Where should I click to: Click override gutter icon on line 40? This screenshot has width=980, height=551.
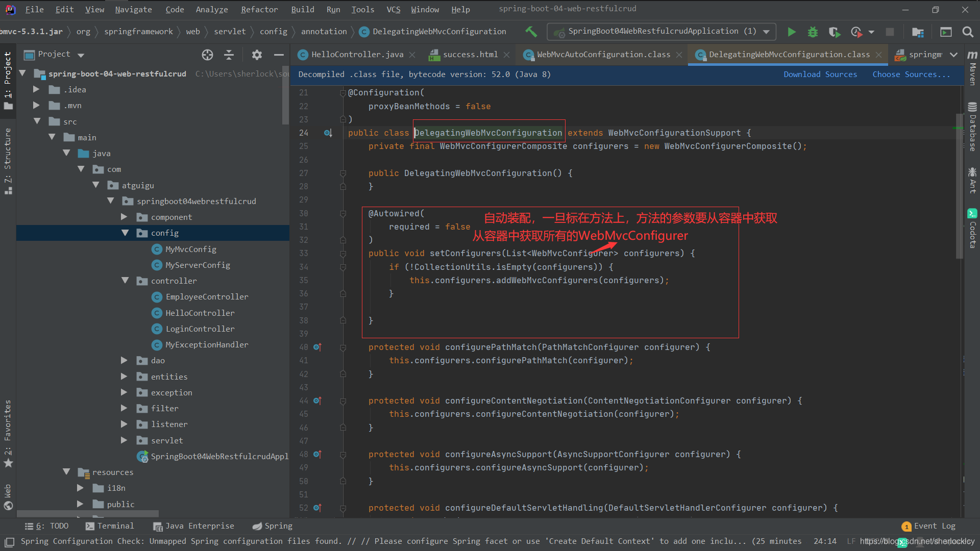point(317,347)
